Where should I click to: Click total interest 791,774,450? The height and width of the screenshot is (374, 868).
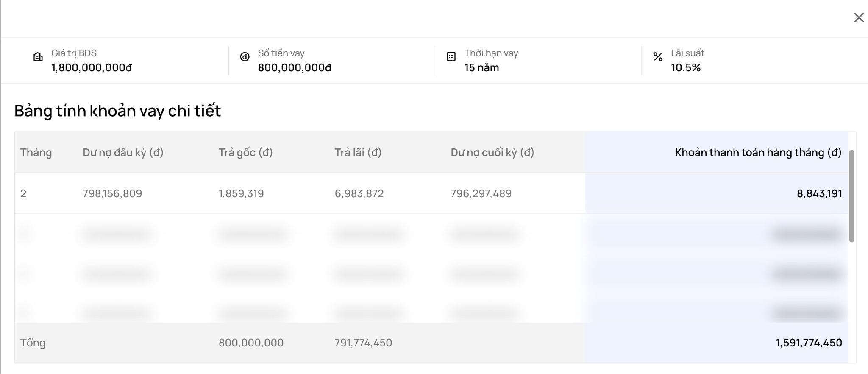(x=363, y=343)
